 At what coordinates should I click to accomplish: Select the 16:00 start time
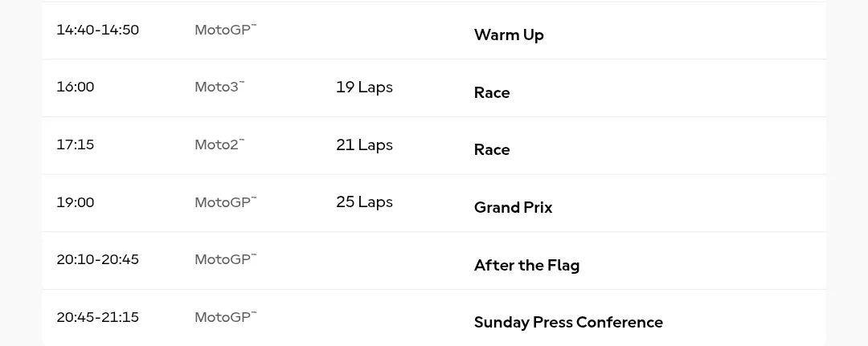click(x=75, y=88)
